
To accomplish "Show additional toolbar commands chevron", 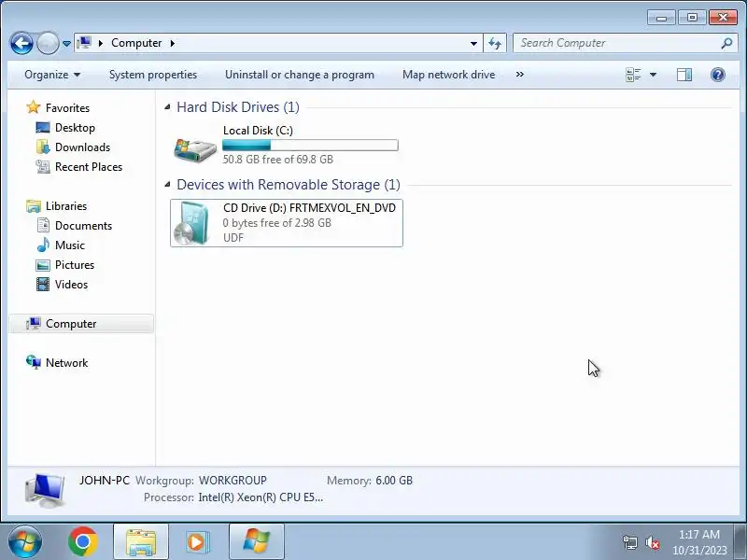I will 520,75.
